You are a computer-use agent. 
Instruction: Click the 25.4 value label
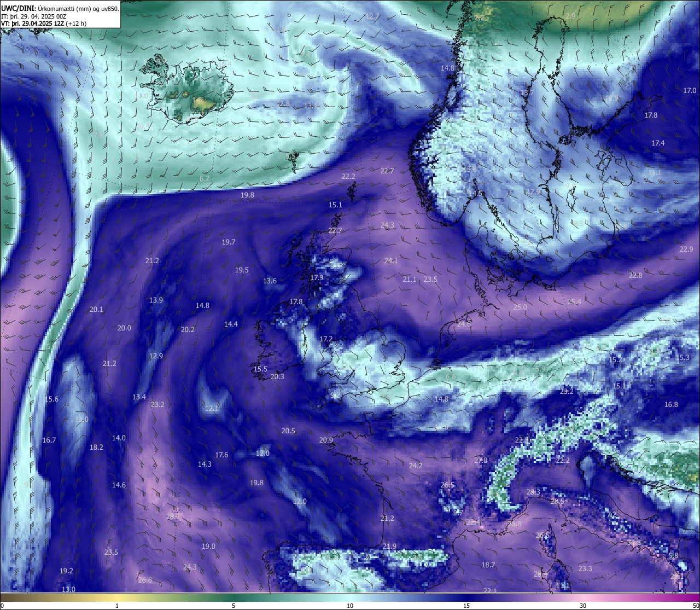coord(574,301)
